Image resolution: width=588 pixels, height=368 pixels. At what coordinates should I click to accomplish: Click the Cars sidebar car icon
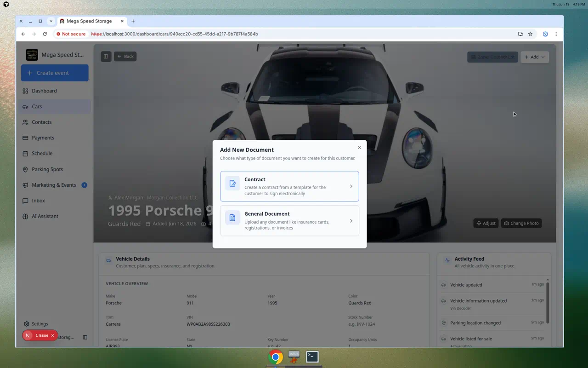[25, 106]
